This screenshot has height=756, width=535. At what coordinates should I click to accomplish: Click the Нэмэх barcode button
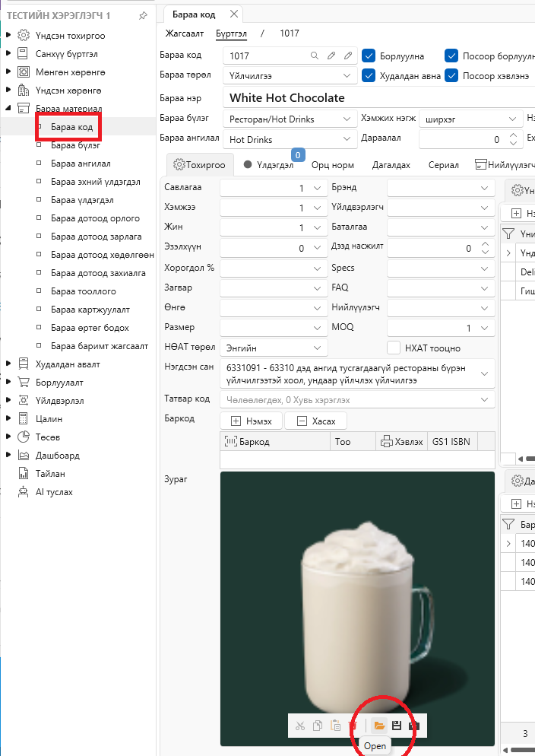(x=252, y=421)
